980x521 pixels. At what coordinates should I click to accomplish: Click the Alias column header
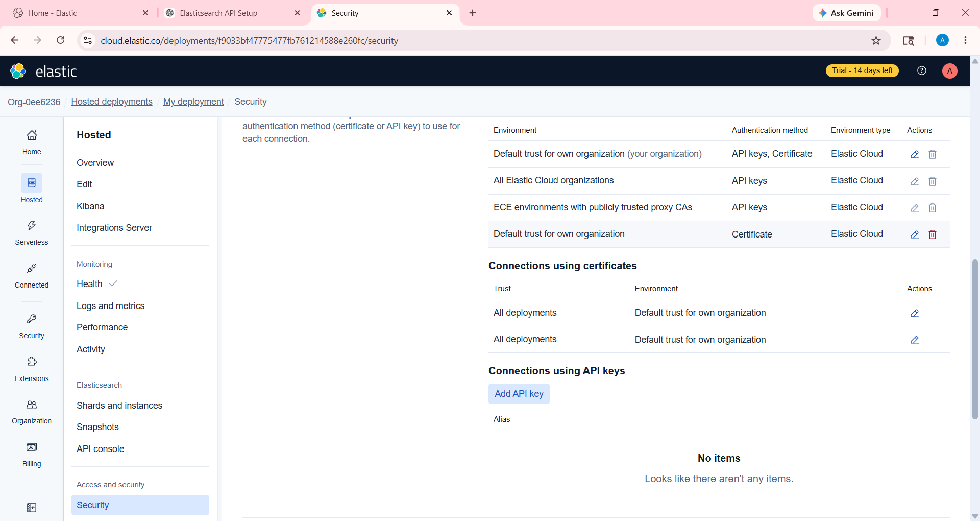pyautogui.click(x=502, y=419)
